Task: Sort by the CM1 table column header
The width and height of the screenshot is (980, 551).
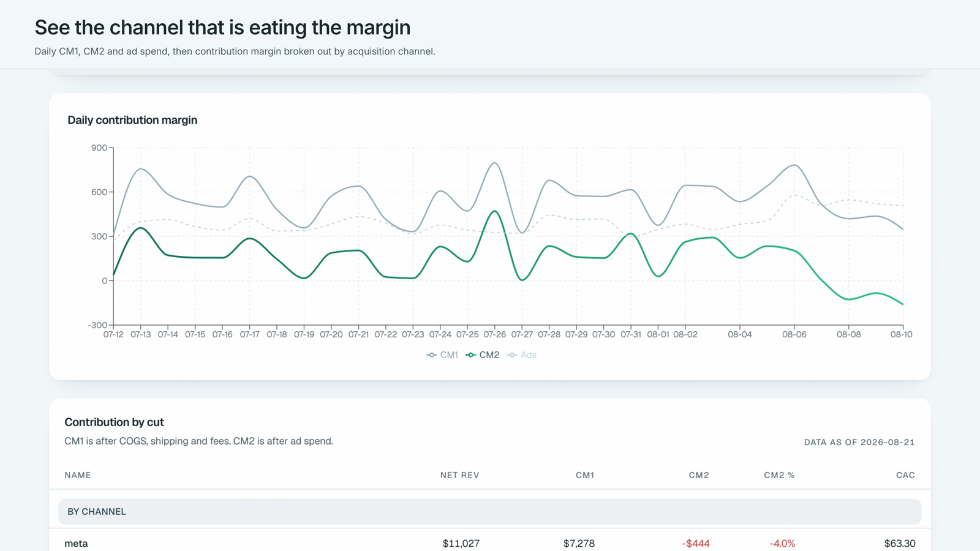Action: (585, 475)
